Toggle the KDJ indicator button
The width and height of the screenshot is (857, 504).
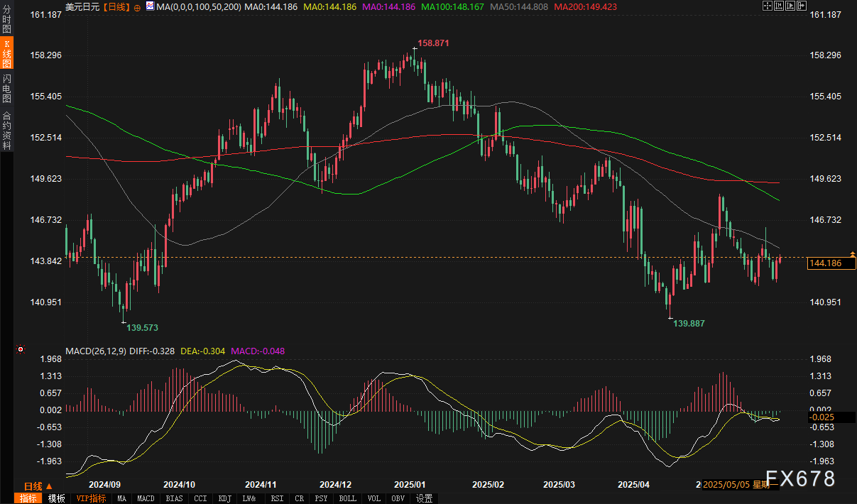pos(225,498)
